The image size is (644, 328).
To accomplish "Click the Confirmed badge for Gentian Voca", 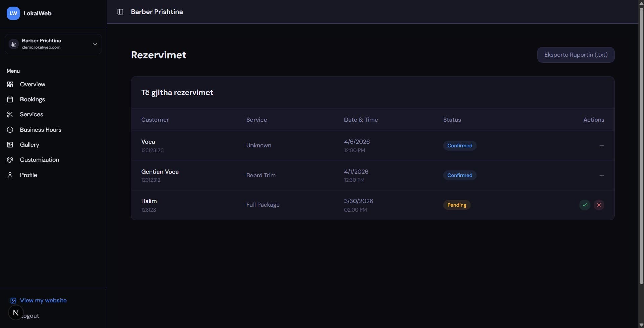I will pos(460,175).
